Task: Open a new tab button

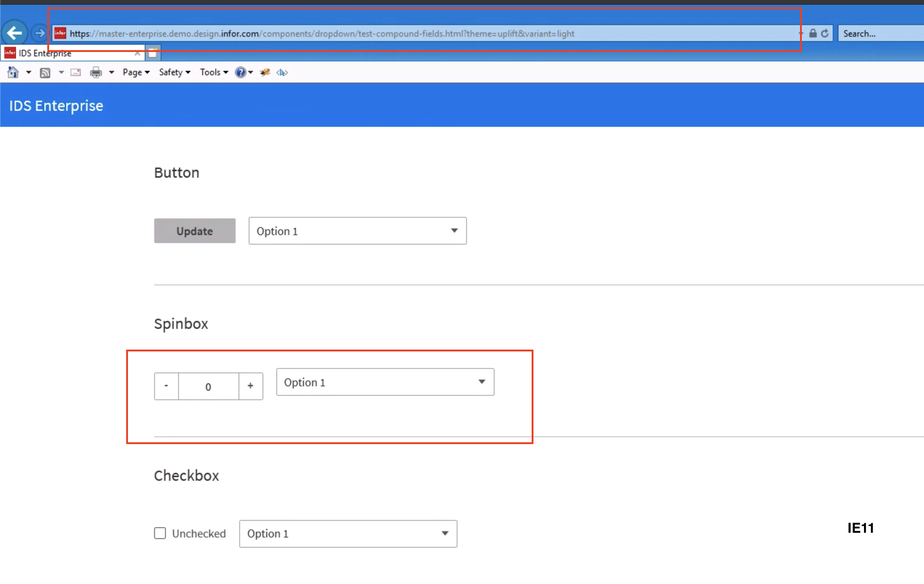Action: [153, 53]
